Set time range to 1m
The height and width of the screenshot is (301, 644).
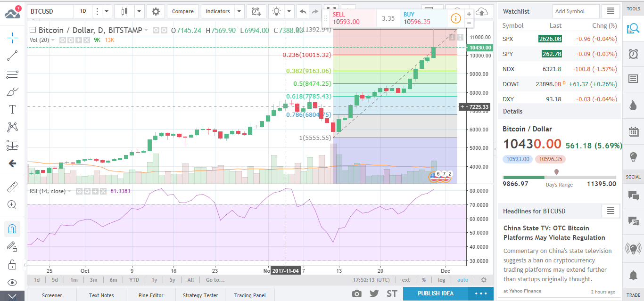74,280
